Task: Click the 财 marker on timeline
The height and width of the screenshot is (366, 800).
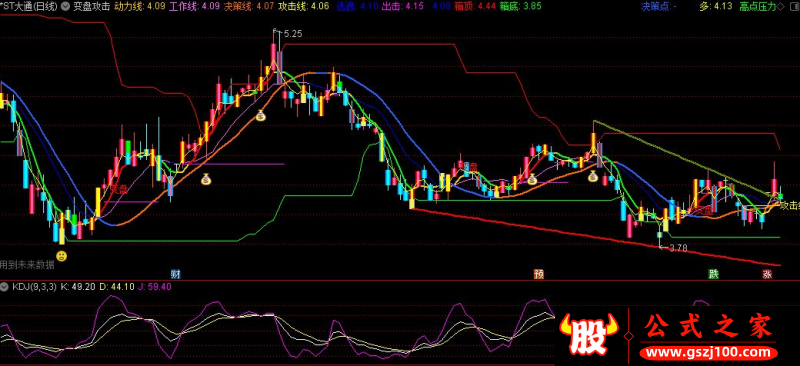Action: pyautogui.click(x=176, y=274)
